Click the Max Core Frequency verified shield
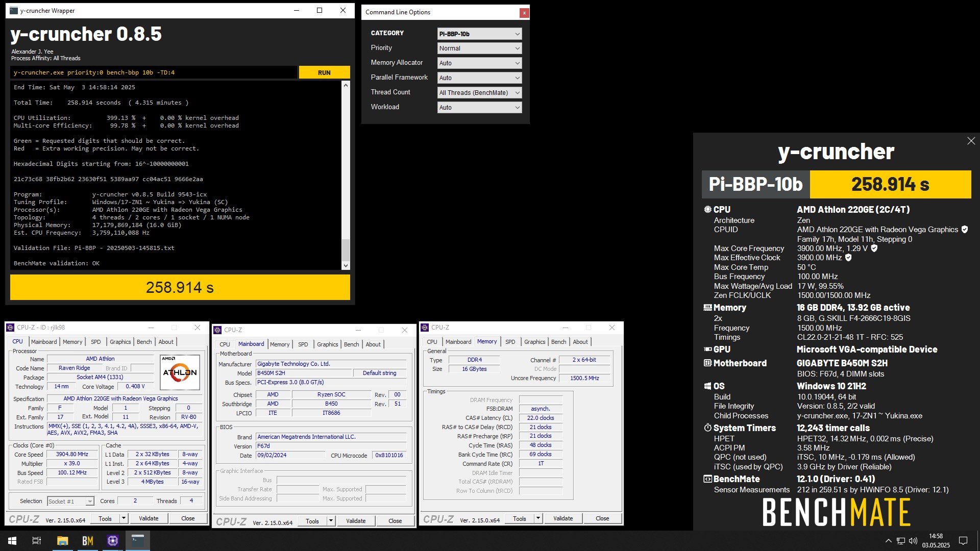Image resolution: width=980 pixels, height=551 pixels. click(x=874, y=248)
